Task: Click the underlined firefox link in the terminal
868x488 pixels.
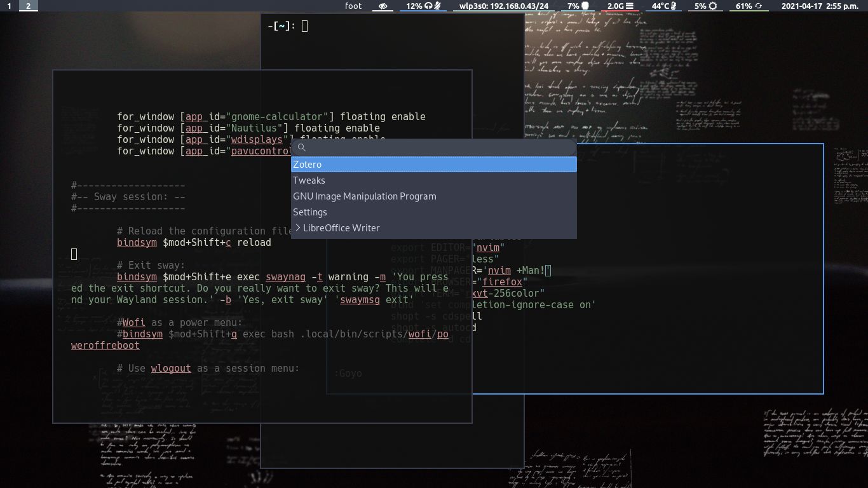Action: pos(502,281)
